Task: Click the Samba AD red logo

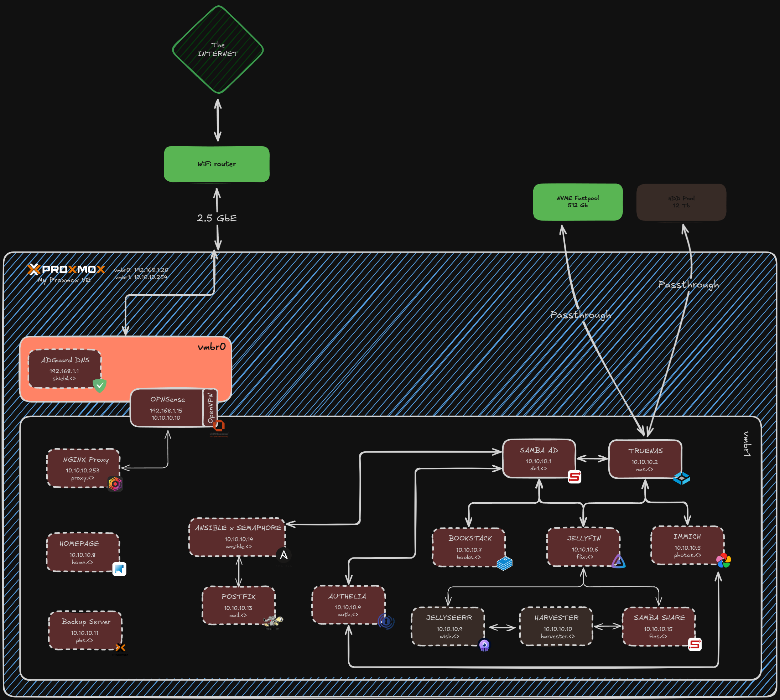Action: coord(574,477)
